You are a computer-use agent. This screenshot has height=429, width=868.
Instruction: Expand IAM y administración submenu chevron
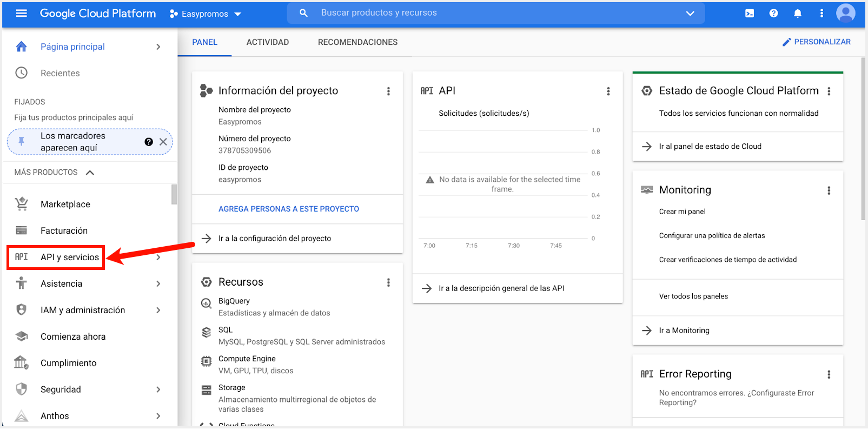click(158, 310)
